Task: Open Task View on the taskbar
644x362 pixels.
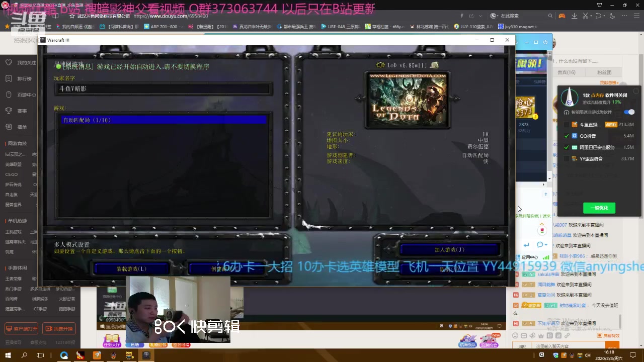Action: pyautogui.click(x=40, y=355)
